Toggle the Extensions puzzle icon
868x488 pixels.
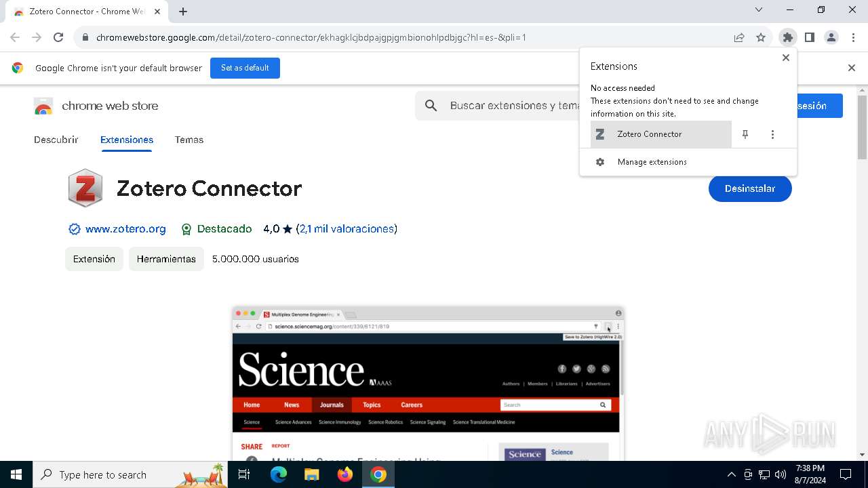[787, 37]
